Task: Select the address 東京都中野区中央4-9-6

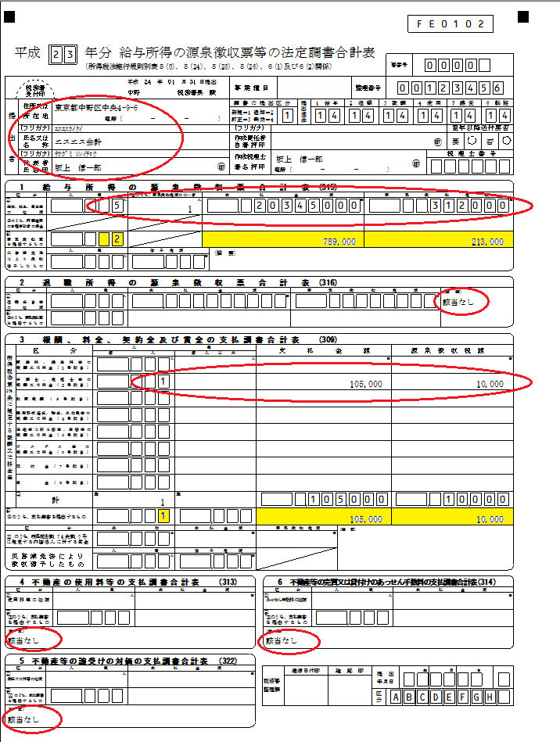Action: (x=96, y=108)
